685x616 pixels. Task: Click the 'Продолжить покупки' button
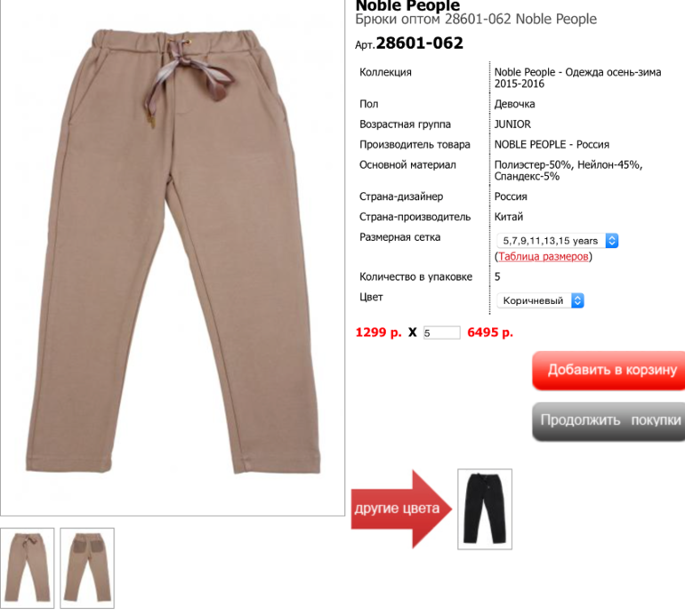[608, 420]
